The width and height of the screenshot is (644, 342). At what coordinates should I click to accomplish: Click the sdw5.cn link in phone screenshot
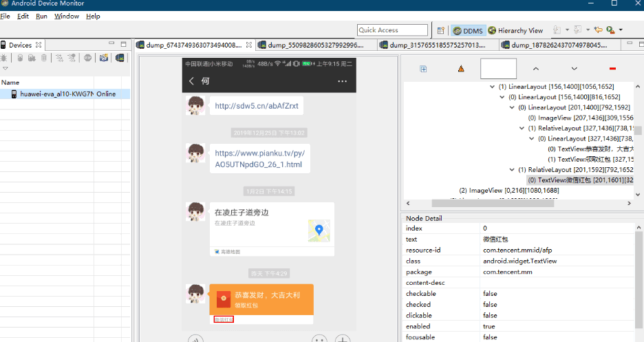257,106
